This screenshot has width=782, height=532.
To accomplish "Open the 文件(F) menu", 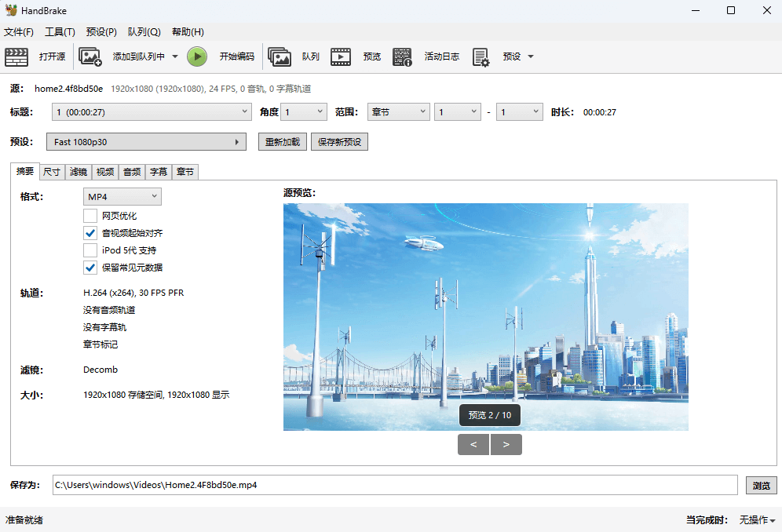I will click(19, 32).
